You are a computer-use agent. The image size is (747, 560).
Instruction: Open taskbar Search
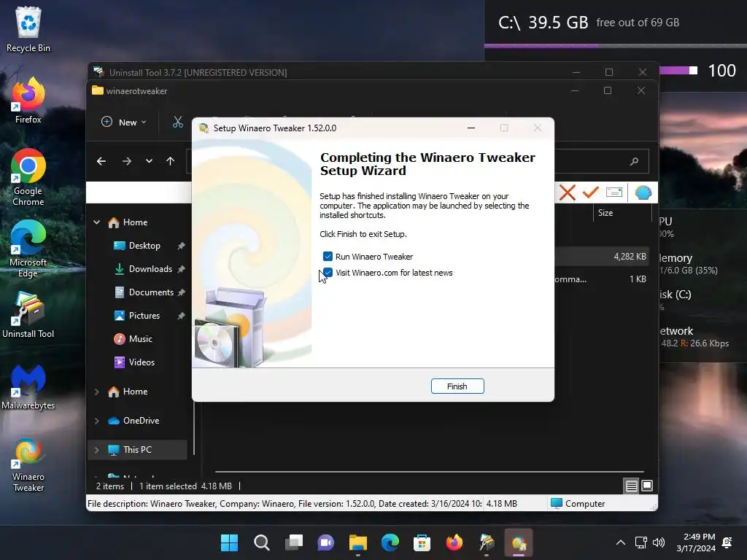[x=262, y=542]
